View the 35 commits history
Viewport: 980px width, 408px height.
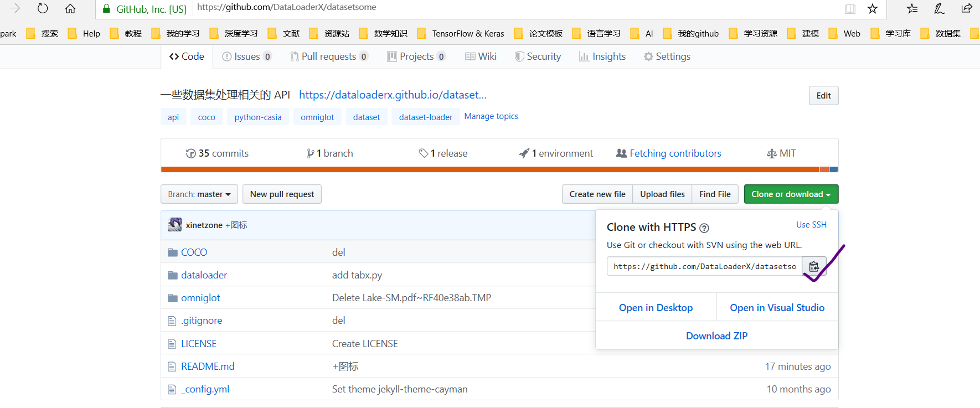(x=217, y=153)
